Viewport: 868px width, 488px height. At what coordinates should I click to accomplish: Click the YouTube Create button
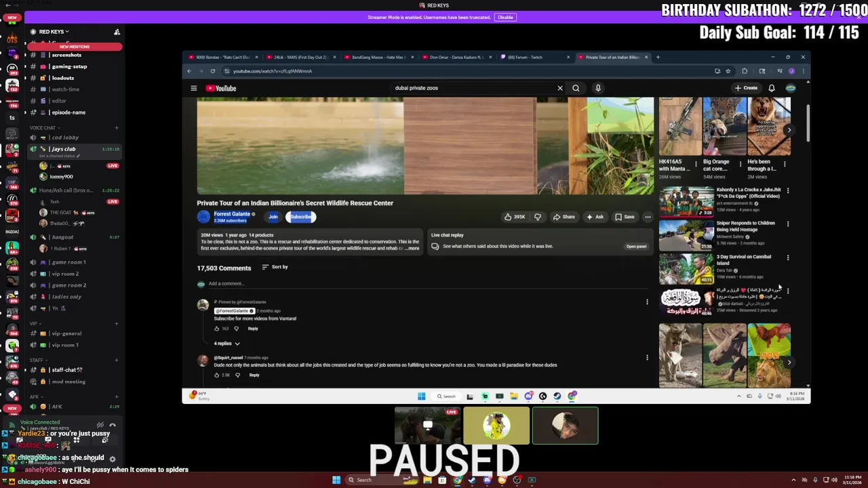[746, 88]
